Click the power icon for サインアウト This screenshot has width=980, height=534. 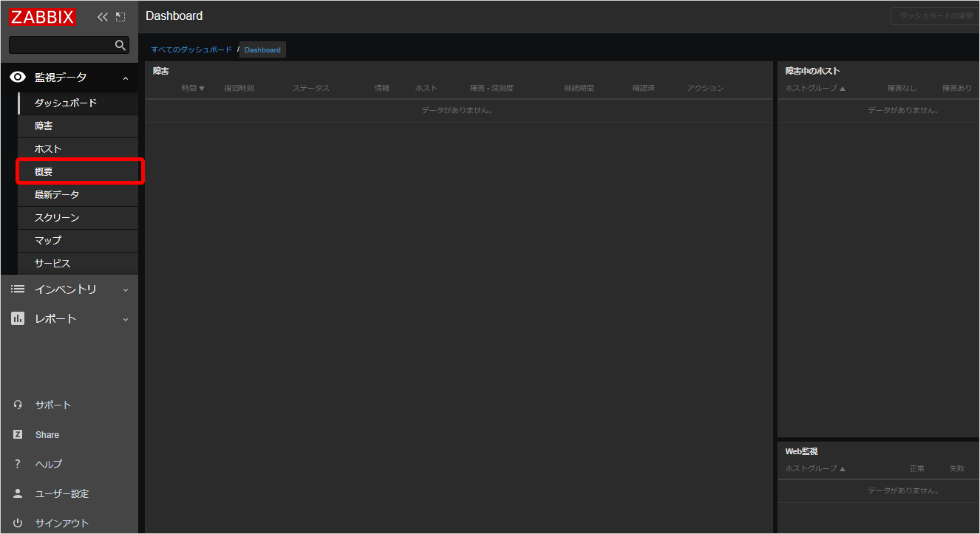[18, 523]
